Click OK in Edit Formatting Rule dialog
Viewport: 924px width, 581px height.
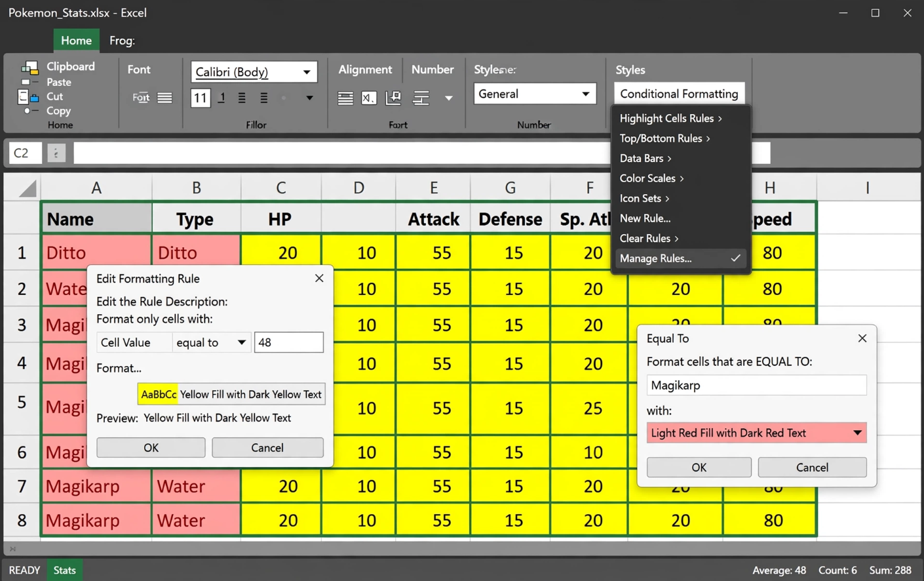[x=151, y=448]
